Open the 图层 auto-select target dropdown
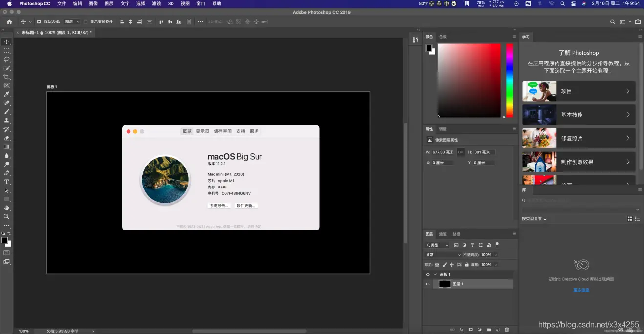Viewport: 644px width, 334px height. point(72,22)
